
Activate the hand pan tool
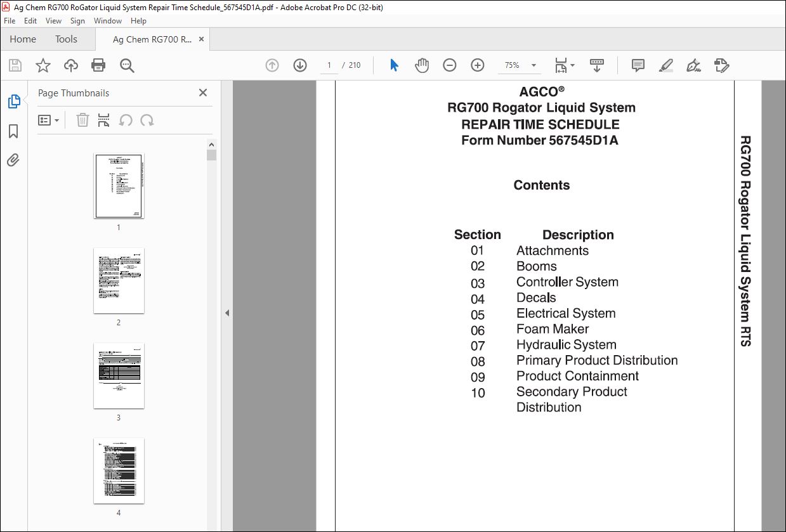[422, 65]
